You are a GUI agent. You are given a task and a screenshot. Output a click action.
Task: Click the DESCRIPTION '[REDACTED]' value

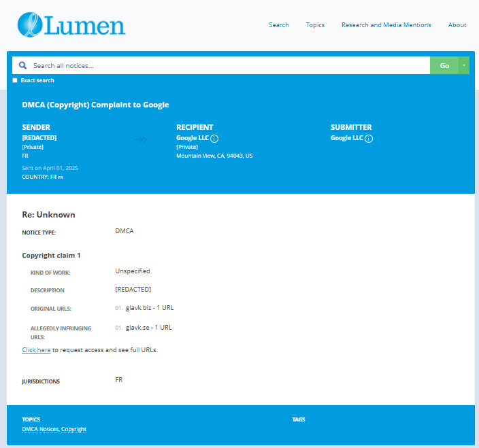coord(133,289)
